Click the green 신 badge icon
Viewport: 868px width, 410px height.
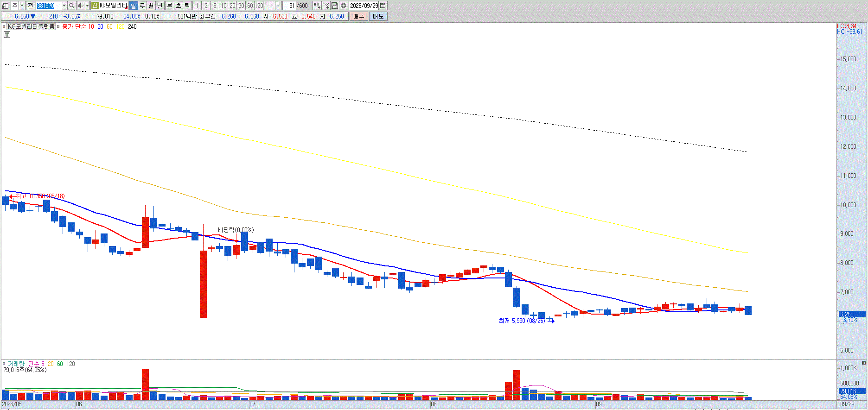coord(95,6)
